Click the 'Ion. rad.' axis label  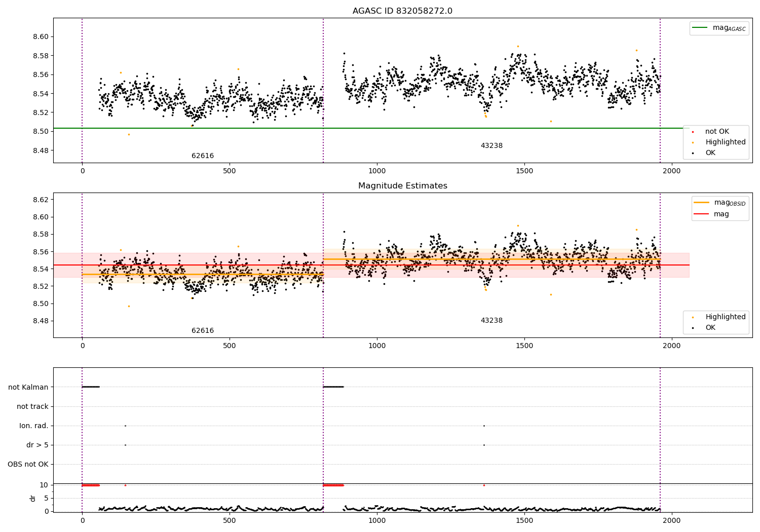click(34, 426)
